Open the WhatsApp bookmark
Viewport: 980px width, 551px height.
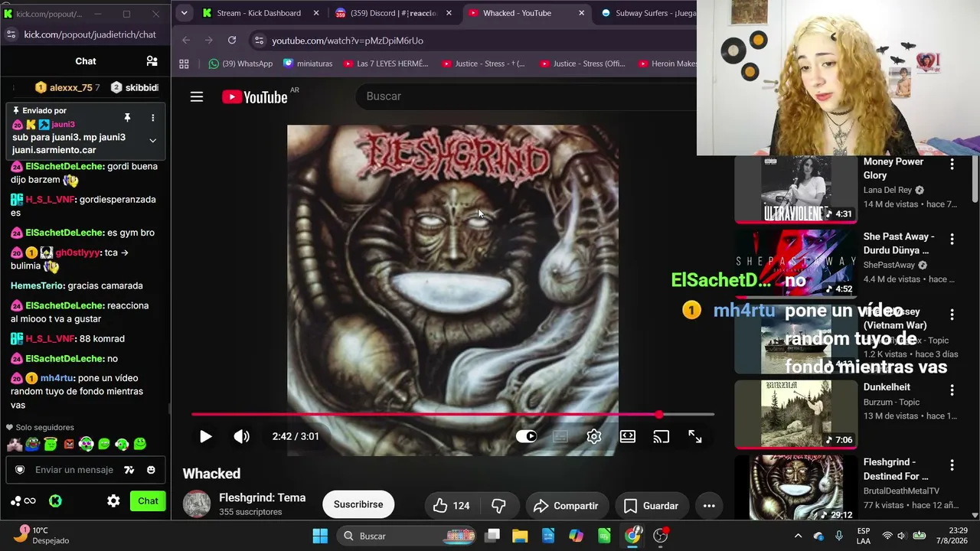tap(240, 64)
